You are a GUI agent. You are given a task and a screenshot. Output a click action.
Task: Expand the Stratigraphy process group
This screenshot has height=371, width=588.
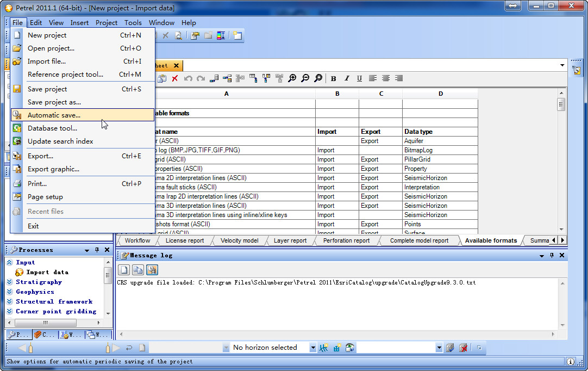[x=10, y=282]
